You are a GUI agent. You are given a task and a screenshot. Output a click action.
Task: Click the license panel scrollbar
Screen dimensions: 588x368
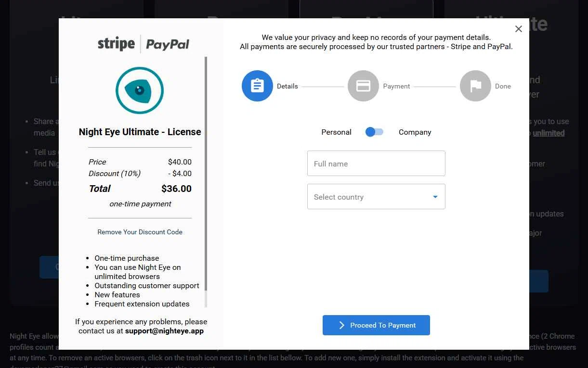(206, 173)
